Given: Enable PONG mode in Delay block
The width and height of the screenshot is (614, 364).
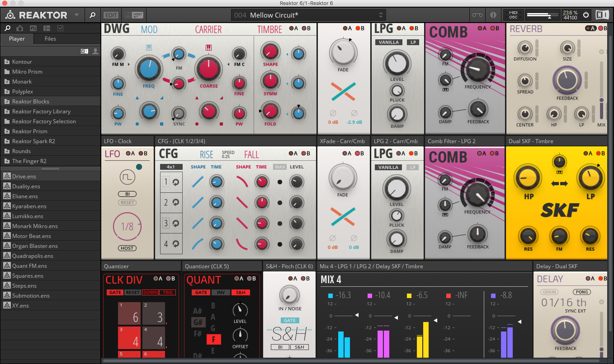Looking at the screenshot, I should 581,292.
